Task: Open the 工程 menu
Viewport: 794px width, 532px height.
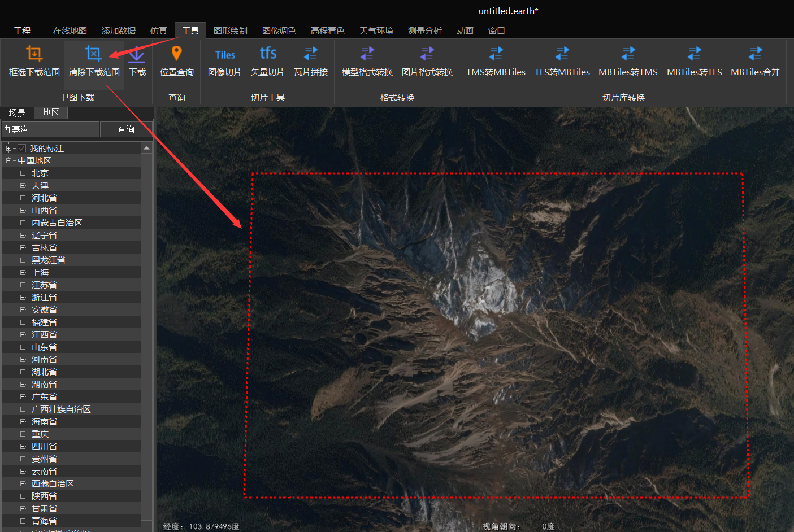Action: 22,30
